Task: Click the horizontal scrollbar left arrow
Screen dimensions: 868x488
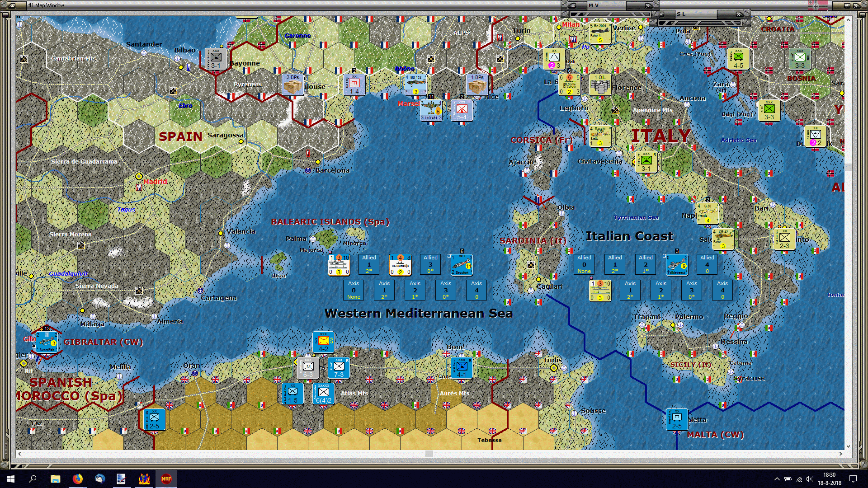Action: tap(19, 454)
